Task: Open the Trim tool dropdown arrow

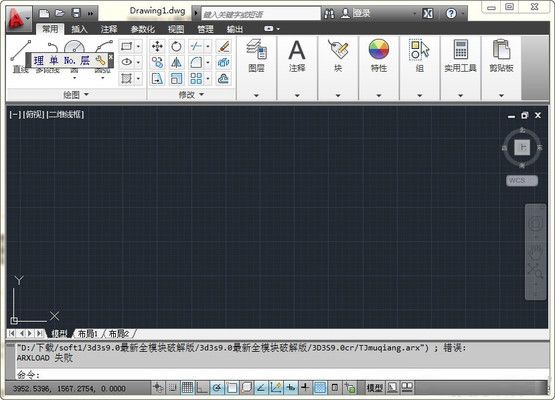Action: point(208,46)
